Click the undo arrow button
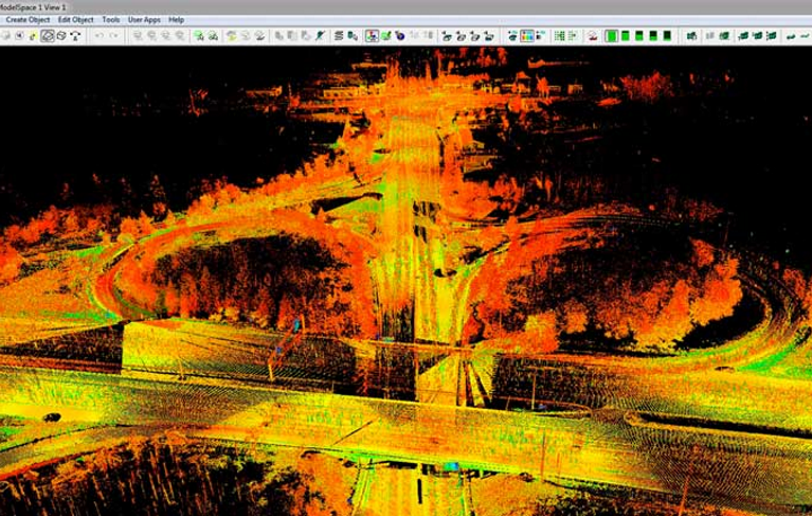Image resolution: width=812 pixels, height=516 pixels. tap(100, 36)
